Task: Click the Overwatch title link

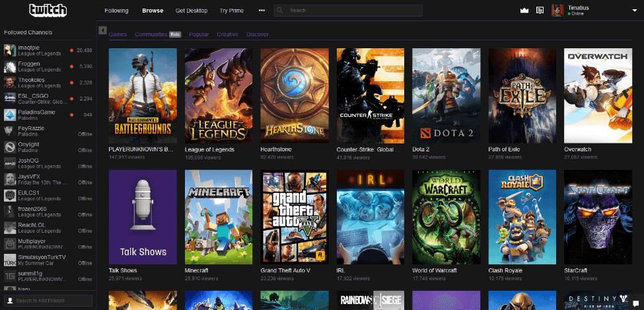Action: [577, 149]
